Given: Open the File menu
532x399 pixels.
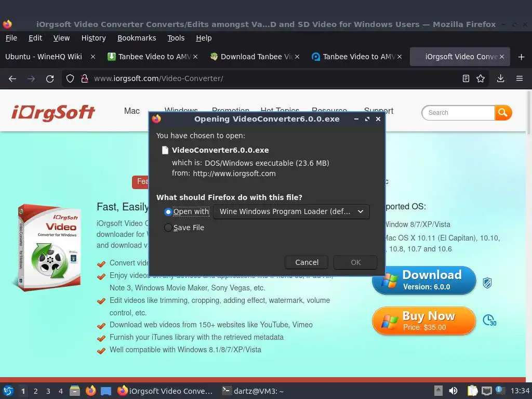Looking at the screenshot, I should coord(11,38).
